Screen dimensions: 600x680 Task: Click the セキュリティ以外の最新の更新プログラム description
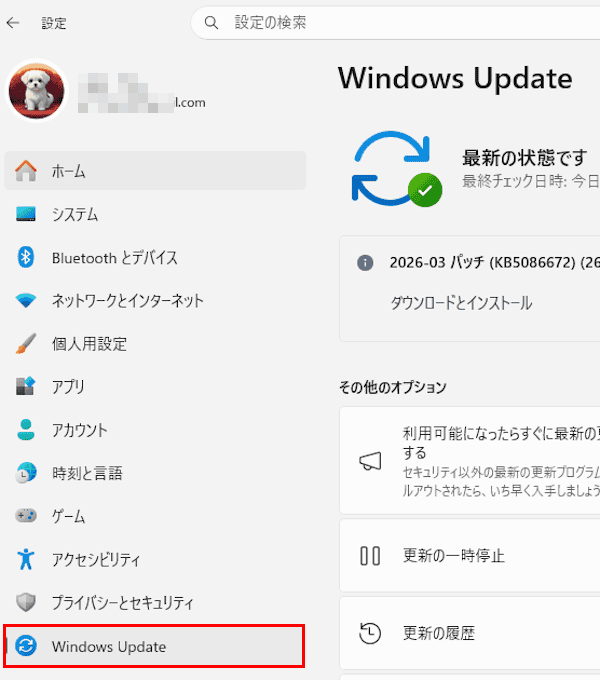pos(501,481)
